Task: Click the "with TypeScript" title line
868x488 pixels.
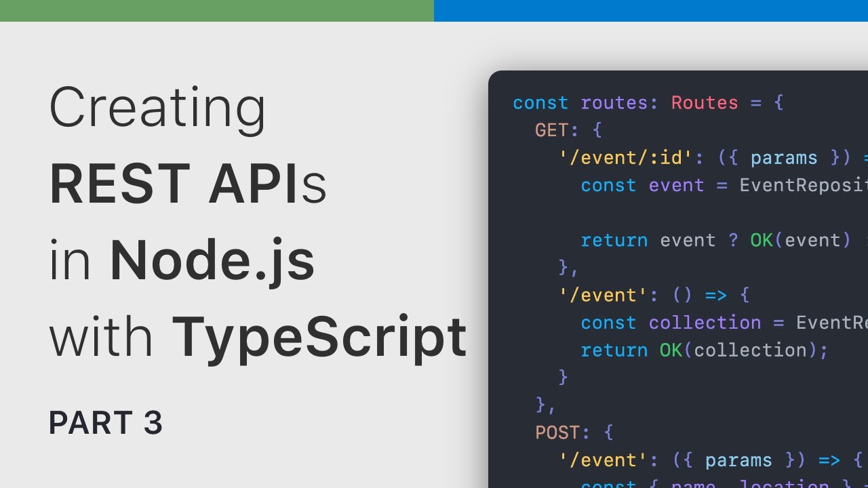Action: point(258,339)
